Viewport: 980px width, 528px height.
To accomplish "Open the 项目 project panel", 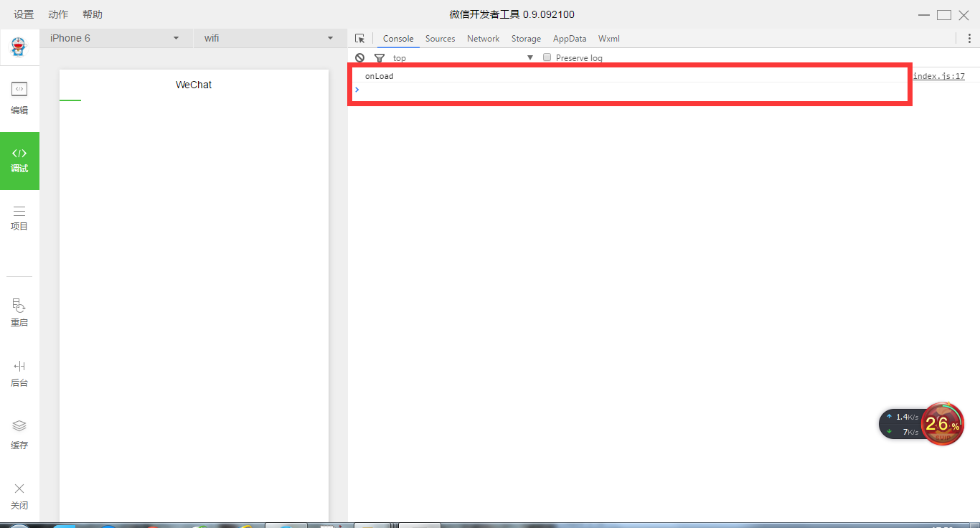I will pos(19,218).
